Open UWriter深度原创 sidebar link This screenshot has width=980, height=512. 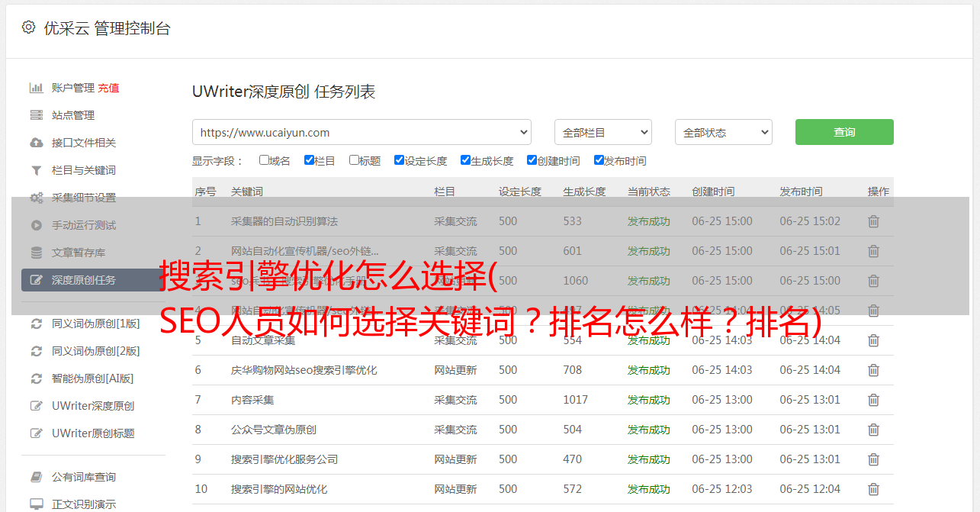click(x=93, y=406)
